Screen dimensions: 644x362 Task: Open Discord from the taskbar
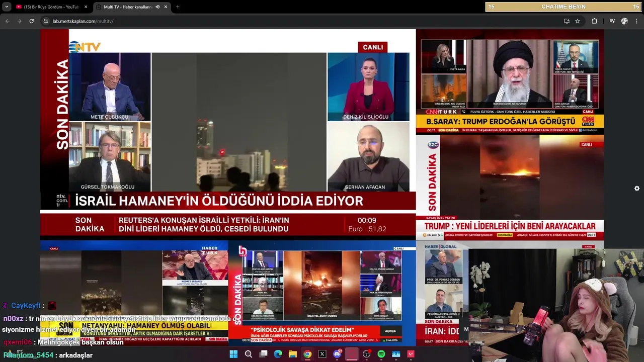click(x=337, y=354)
